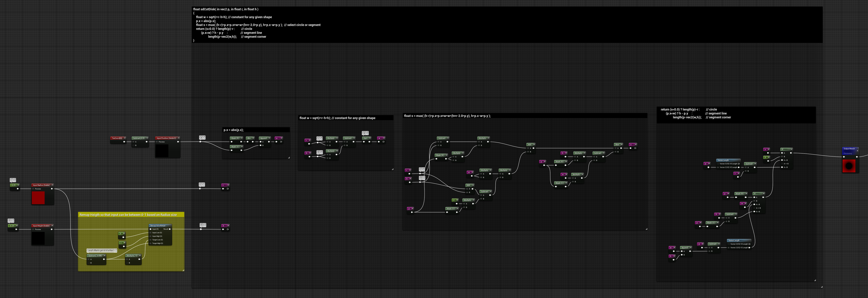Select the 'p.x = abs(p.x);' comment title
The width and height of the screenshot is (868, 298).
[256, 130]
